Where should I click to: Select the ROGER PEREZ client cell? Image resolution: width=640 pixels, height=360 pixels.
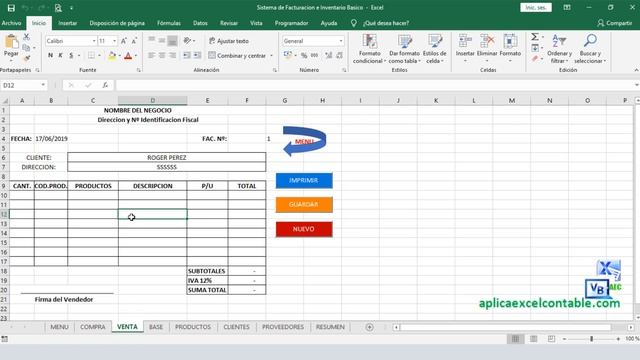coord(167,158)
